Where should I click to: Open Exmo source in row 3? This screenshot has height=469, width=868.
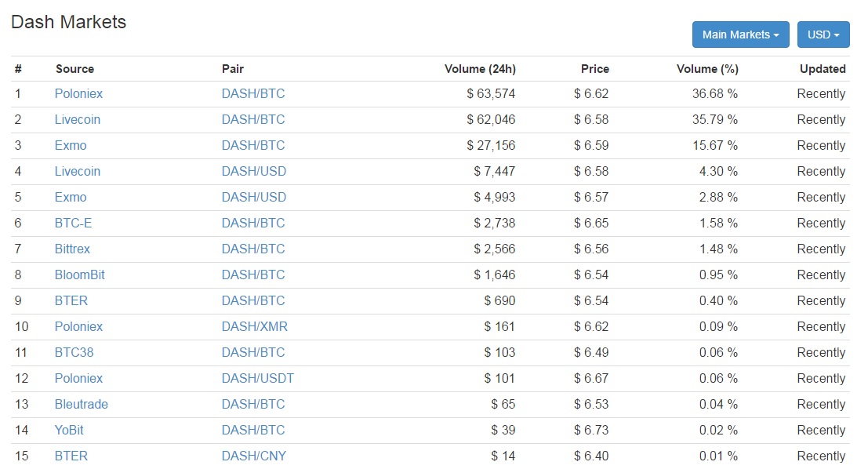pos(71,146)
